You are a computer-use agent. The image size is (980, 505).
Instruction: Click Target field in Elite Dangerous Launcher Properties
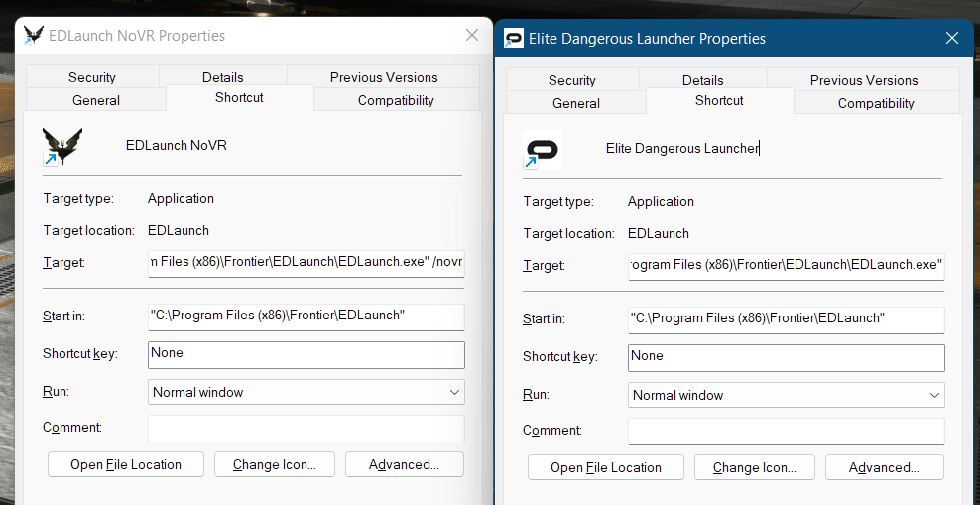click(x=787, y=266)
